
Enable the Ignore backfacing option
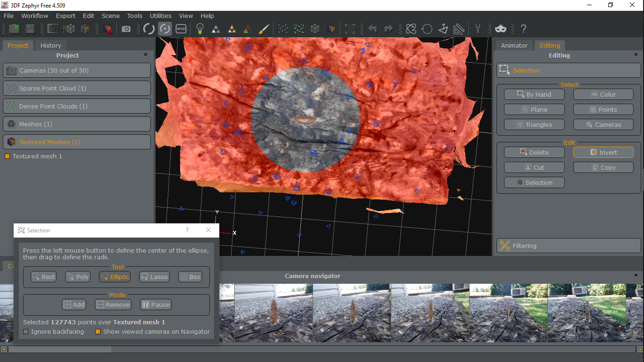[26, 331]
